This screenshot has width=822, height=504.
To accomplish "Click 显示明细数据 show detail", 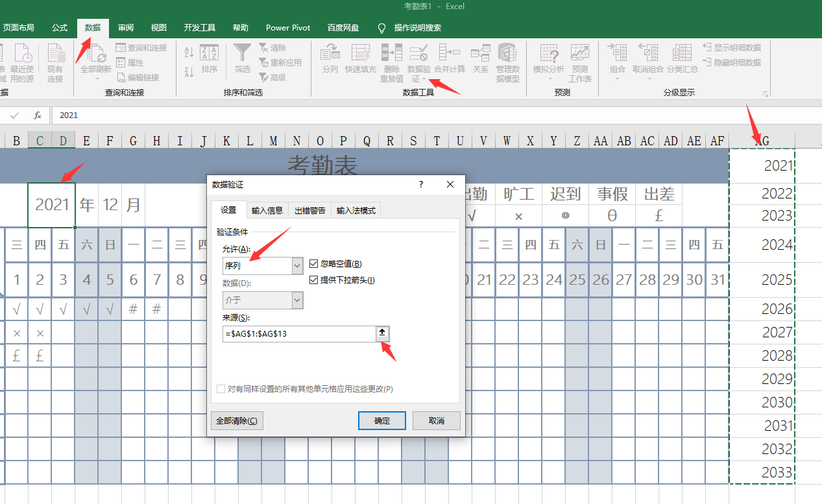I will [732, 48].
